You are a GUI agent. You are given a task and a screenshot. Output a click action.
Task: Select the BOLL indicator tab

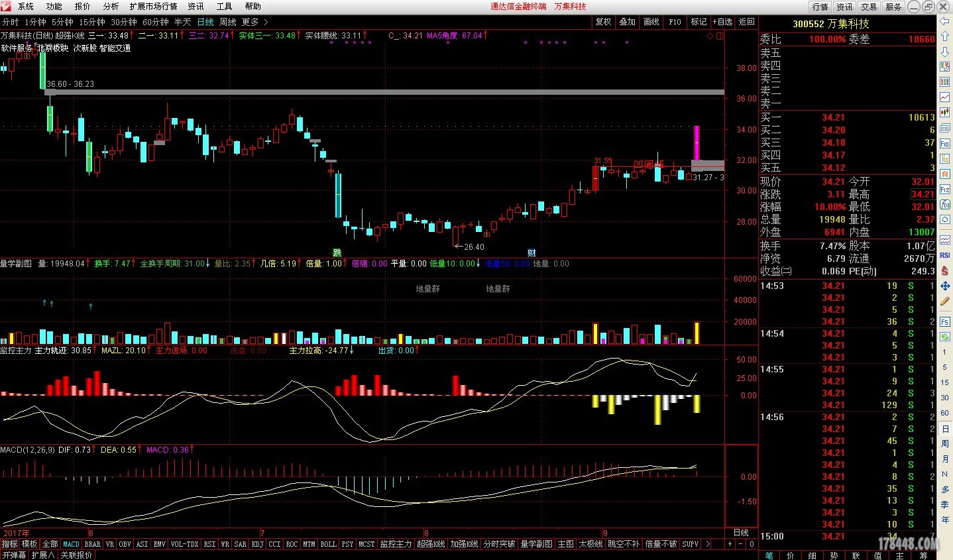pos(329,544)
